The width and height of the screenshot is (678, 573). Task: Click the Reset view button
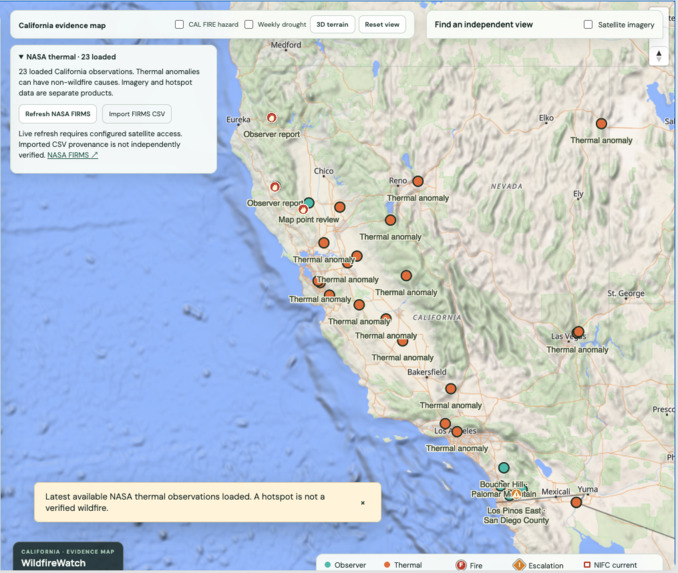point(382,25)
